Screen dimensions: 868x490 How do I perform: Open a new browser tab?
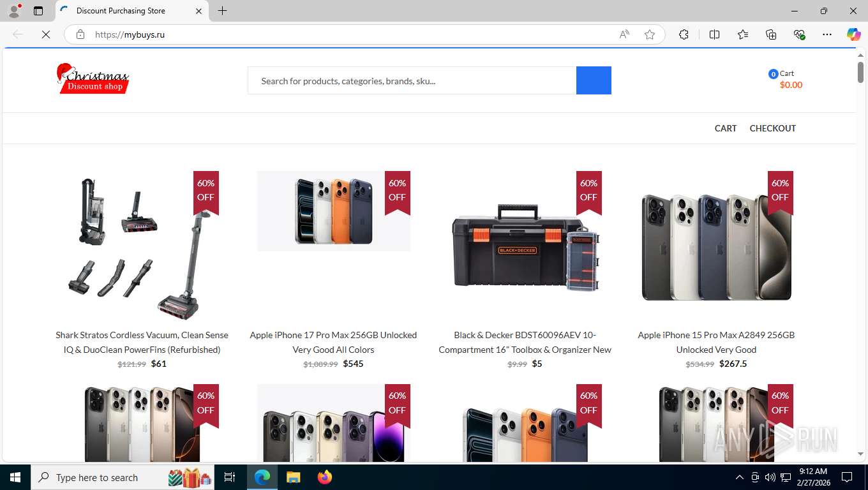pos(222,11)
